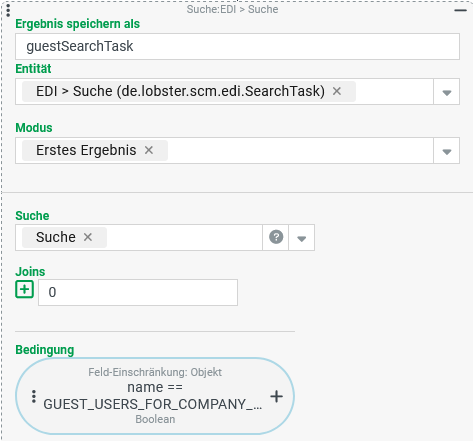Screen dimensions: 473x441
Task: Add a condition with the plus icon
Action: tap(277, 396)
